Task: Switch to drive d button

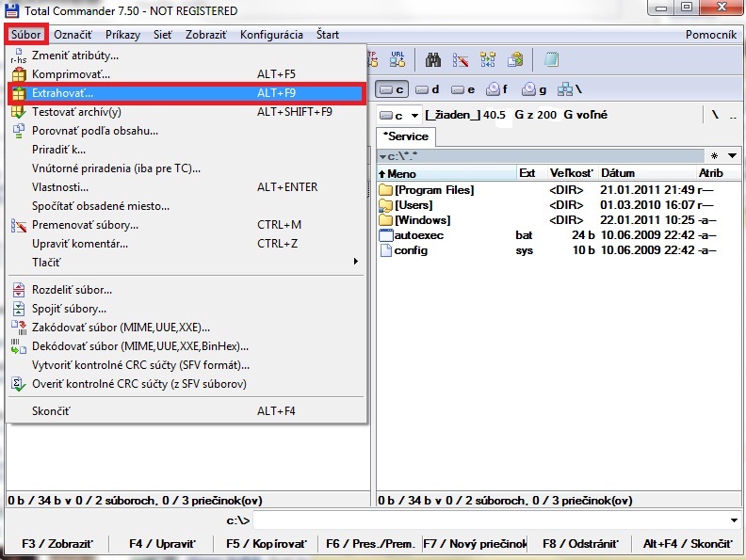Action: click(427, 89)
